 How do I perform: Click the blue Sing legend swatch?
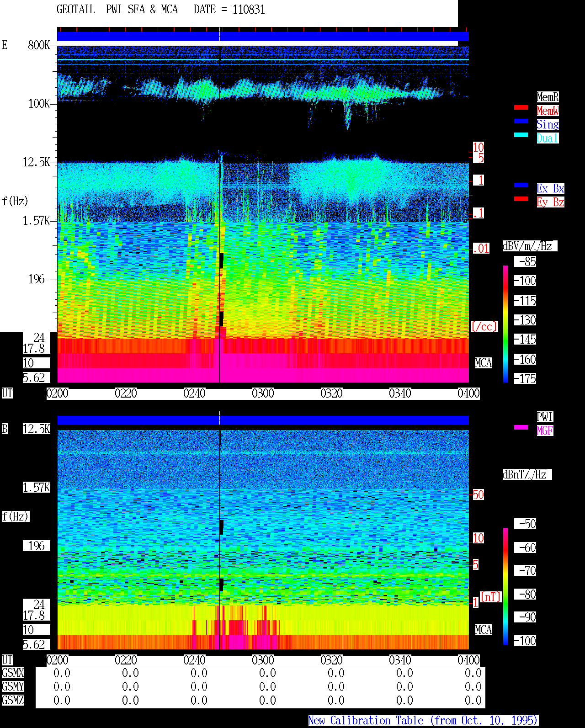[521, 121]
